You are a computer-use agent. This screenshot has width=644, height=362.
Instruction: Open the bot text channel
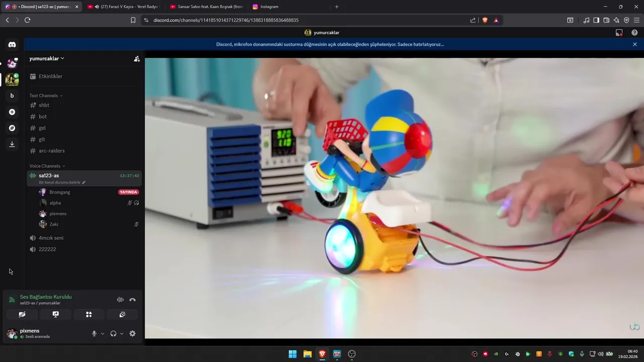click(x=84, y=117)
